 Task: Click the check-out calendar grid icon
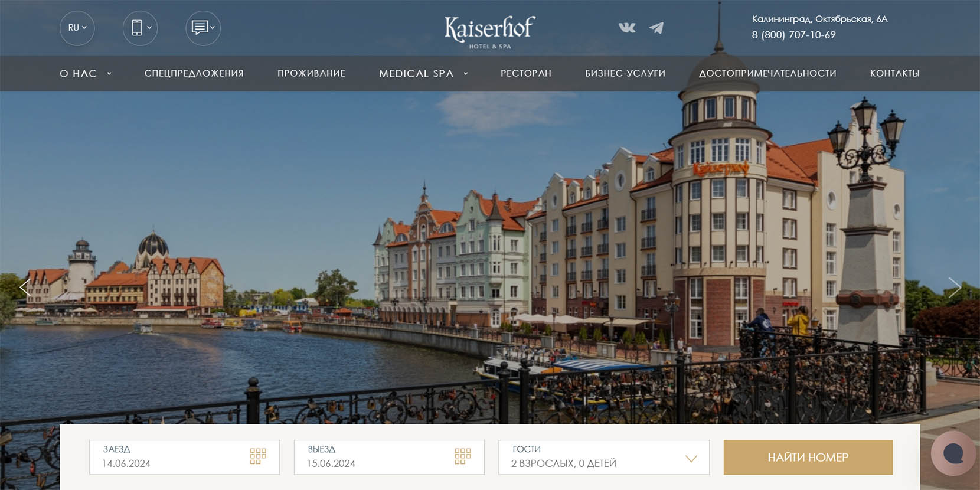(463, 456)
